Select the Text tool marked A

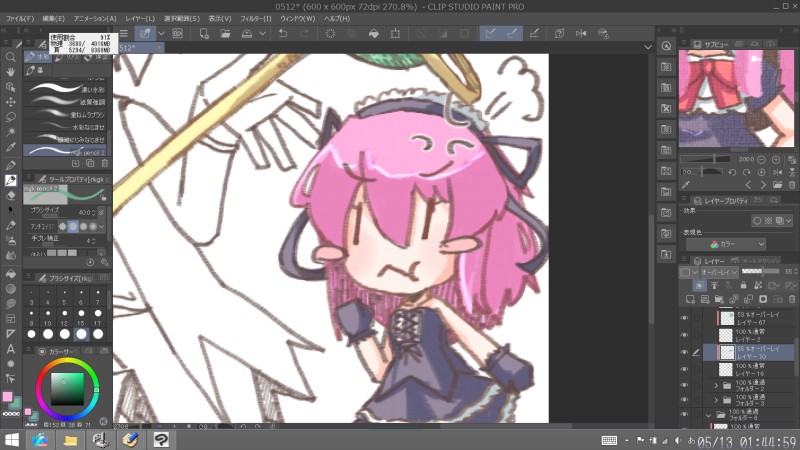[x=10, y=349]
